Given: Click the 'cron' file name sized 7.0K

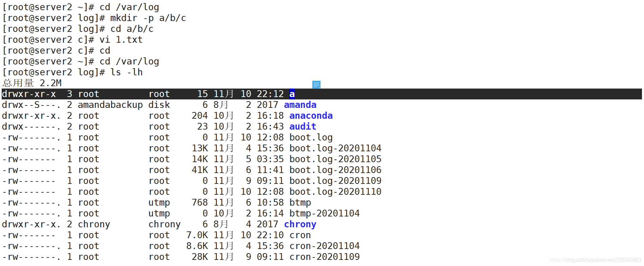Looking at the screenshot, I should (300, 235).
